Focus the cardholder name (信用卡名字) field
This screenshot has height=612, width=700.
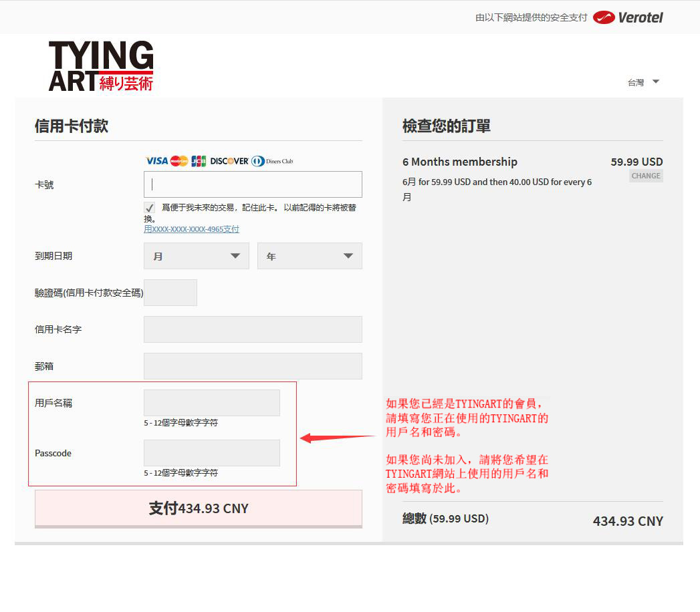pyautogui.click(x=253, y=329)
